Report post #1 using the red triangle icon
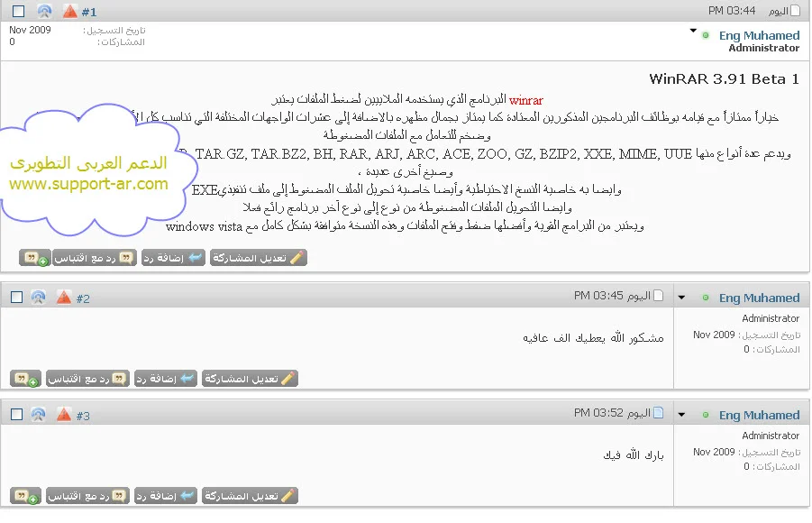Viewport: 812px width, 523px height. click(69, 12)
